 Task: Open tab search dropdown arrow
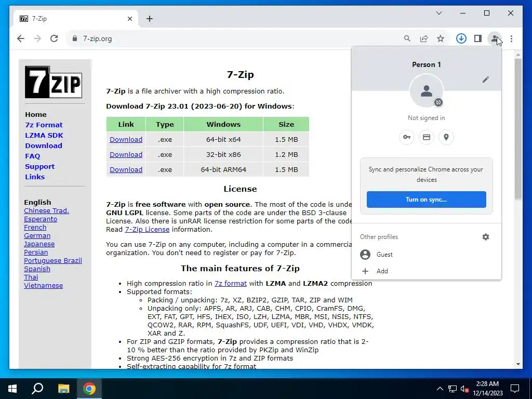click(x=439, y=13)
